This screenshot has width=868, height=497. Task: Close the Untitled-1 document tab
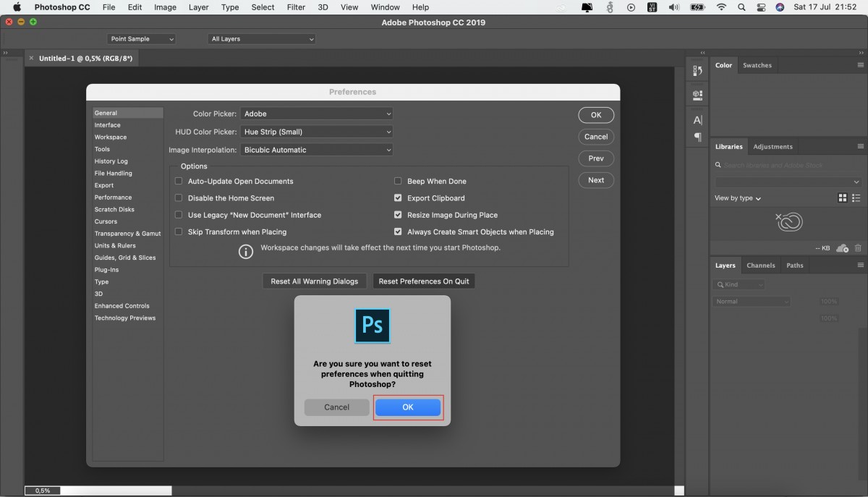tap(31, 59)
